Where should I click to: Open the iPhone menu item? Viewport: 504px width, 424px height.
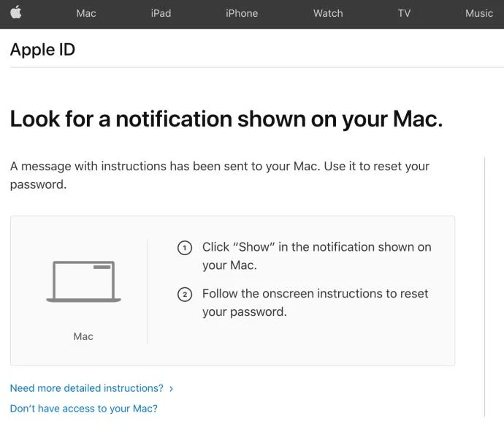242,13
